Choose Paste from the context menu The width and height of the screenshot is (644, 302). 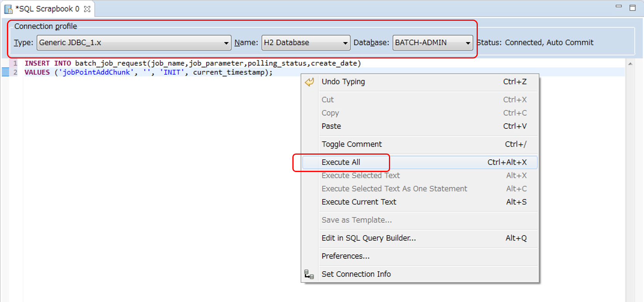(420, 126)
